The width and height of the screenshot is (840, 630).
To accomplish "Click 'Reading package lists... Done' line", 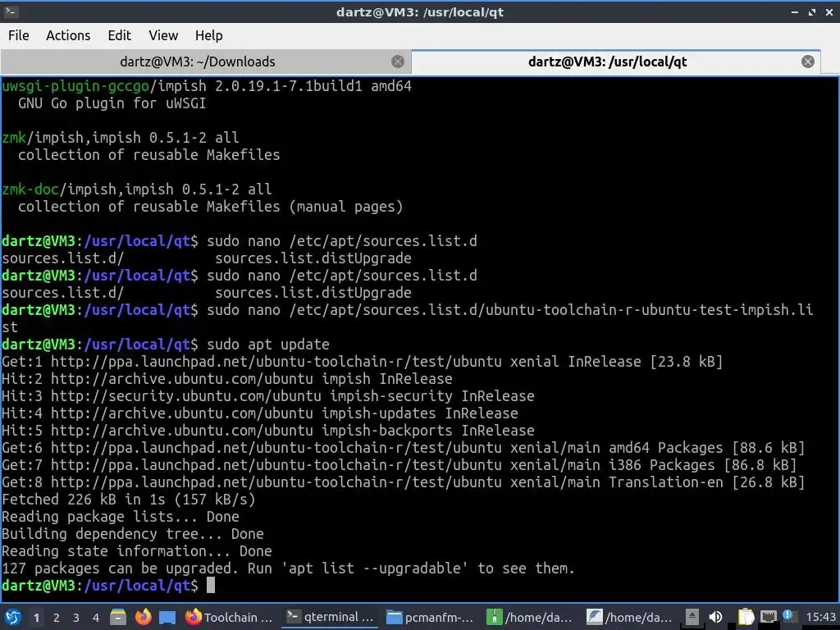I will tap(121, 517).
